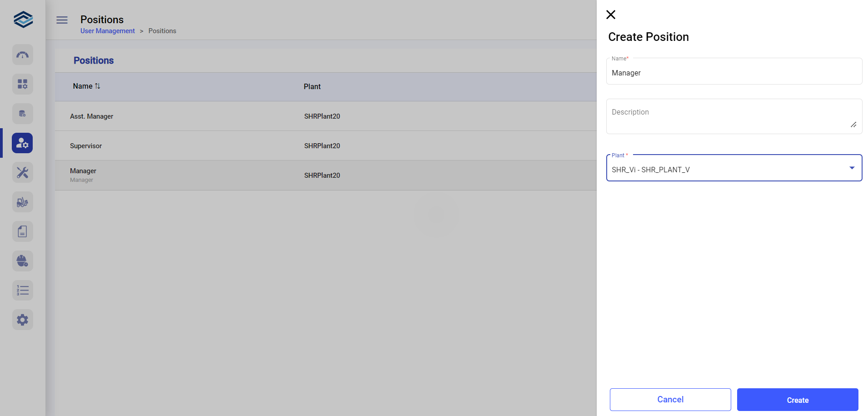868x416 pixels.
Task: Select the User Management sidebar icon
Action: point(23,143)
